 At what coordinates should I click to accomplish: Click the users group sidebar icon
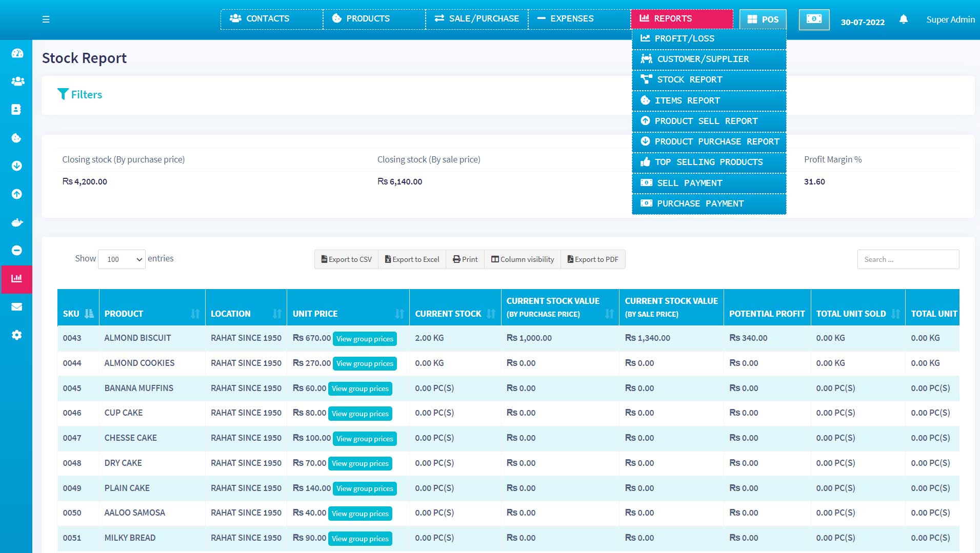pyautogui.click(x=17, y=81)
